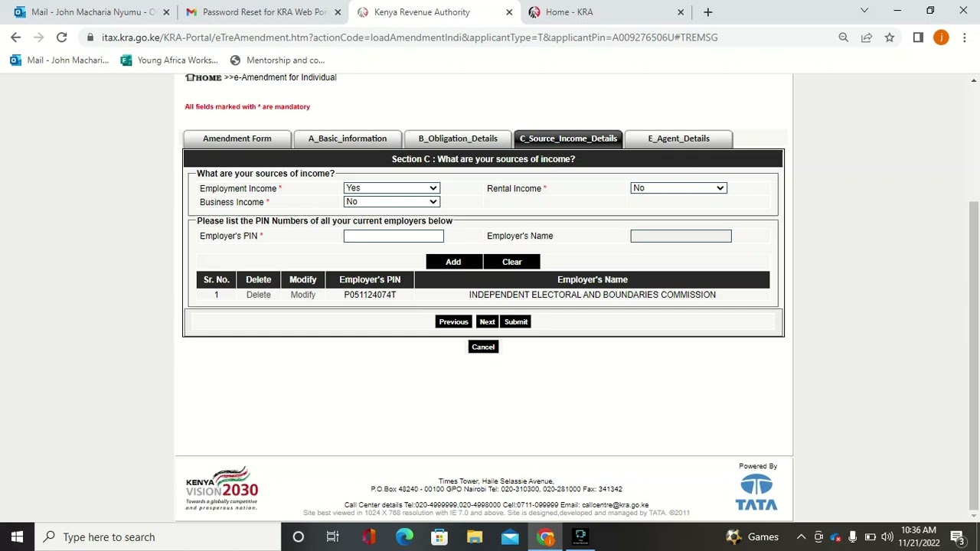
Task: Click the HOME breadcrumb icon
Action: pyautogui.click(x=204, y=77)
